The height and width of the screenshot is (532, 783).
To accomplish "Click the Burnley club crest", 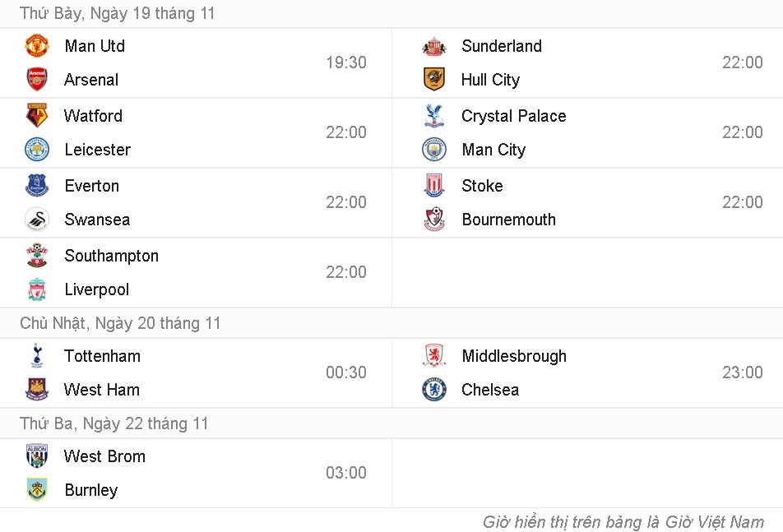I will (x=37, y=490).
